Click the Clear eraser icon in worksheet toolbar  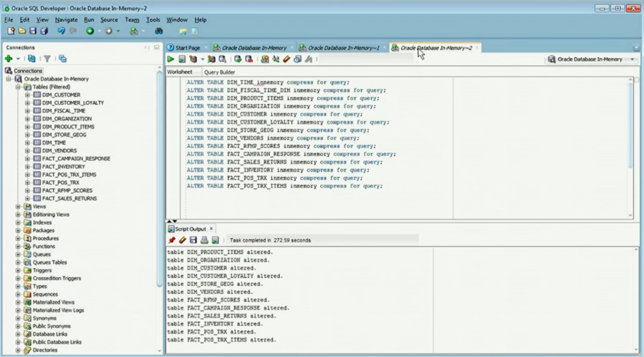[287, 59]
